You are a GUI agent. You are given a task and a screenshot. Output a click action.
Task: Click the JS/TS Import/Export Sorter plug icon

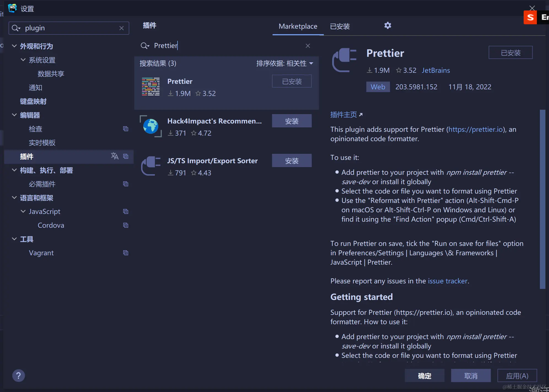[x=150, y=166]
